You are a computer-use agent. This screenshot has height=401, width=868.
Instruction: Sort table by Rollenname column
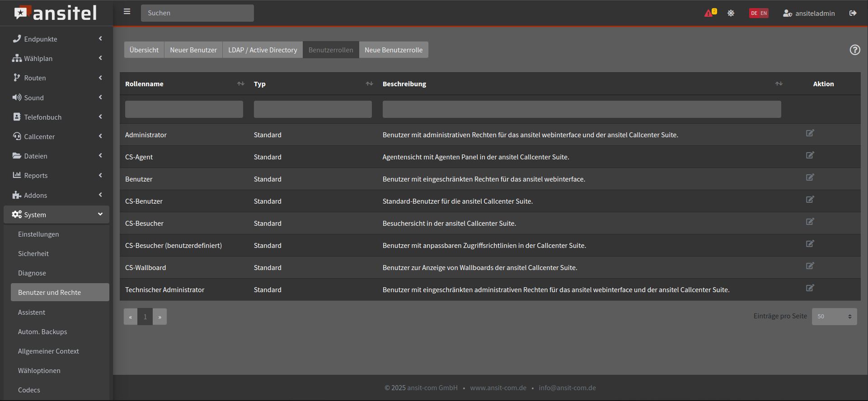point(240,84)
